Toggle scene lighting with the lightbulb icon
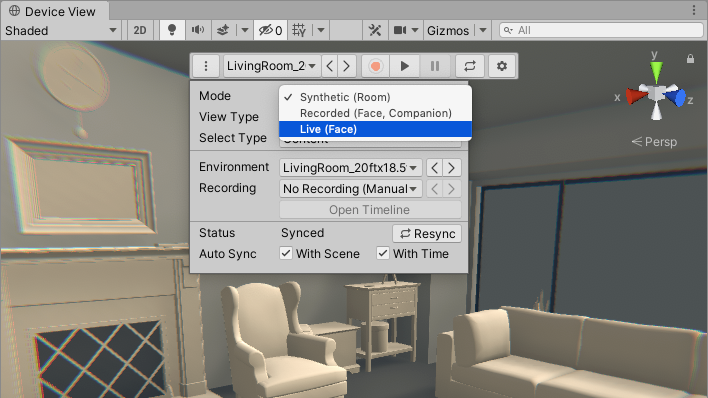The height and width of the screenshot is (398, 708). coord(172,30)
